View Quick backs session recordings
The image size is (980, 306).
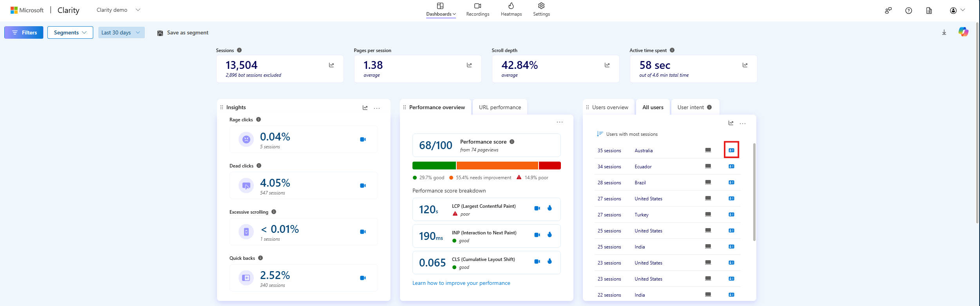click(363, 278)
